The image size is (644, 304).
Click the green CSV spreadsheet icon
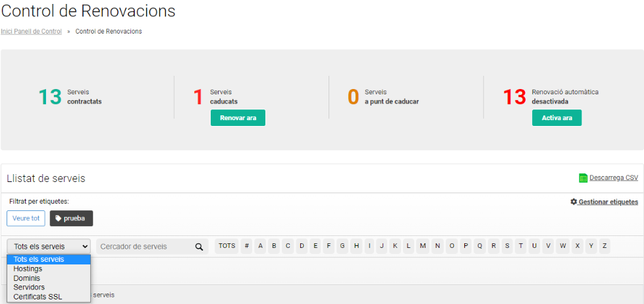point(583,178)
